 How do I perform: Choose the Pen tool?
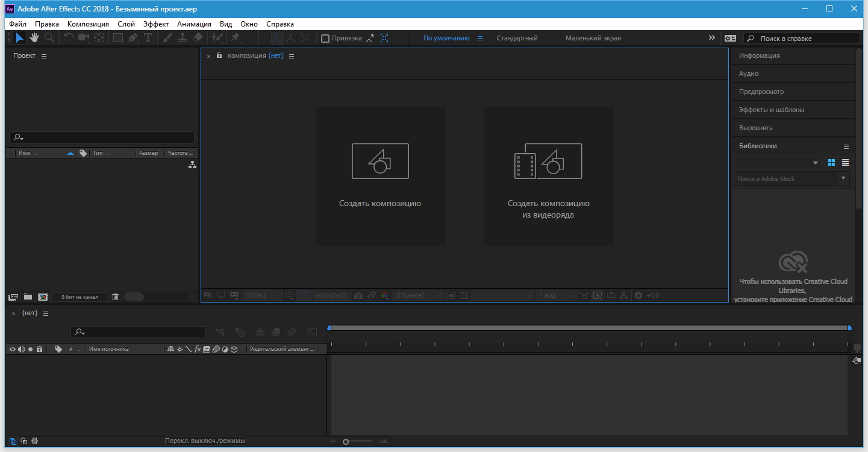point(133,38)
